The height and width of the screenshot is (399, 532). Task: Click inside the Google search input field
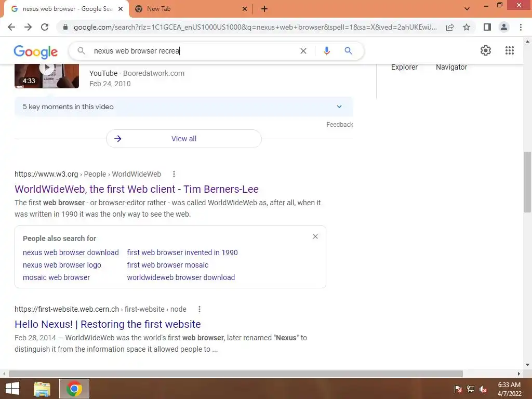[193, 51]
